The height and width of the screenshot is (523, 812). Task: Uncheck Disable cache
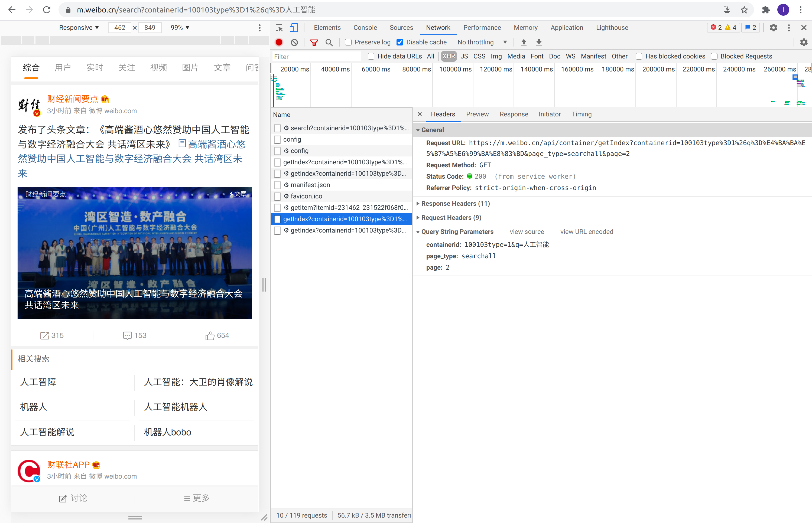[x=400, y=42]
